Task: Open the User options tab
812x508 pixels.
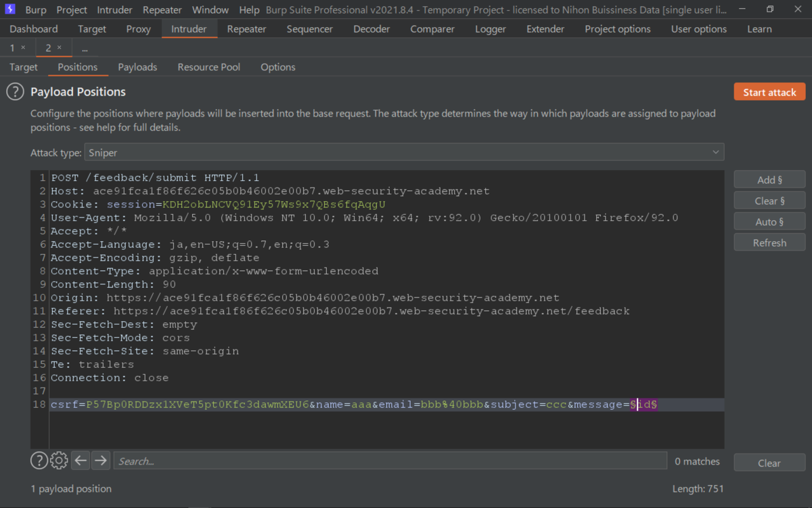Action: (699, 29)
